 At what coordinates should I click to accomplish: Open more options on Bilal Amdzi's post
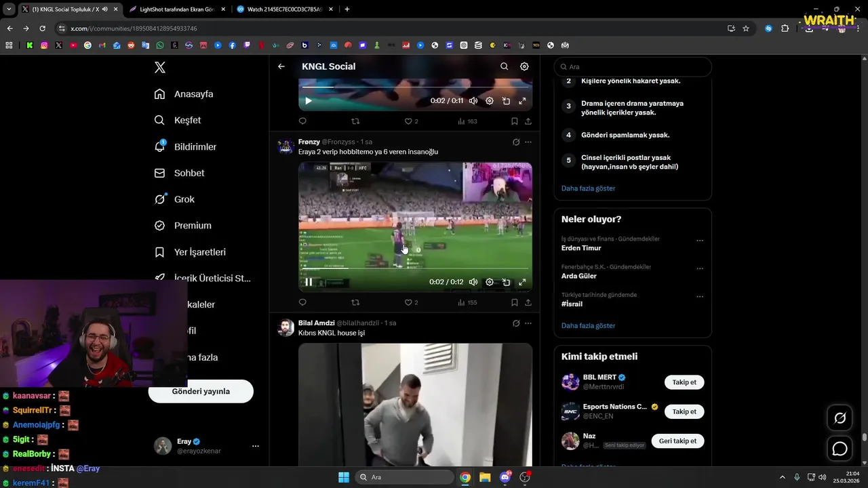pos(528,323)
